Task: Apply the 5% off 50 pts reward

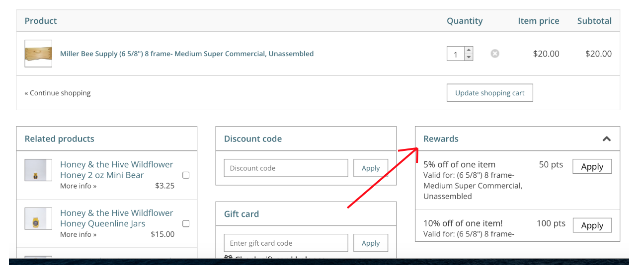Action: (592, 167)
